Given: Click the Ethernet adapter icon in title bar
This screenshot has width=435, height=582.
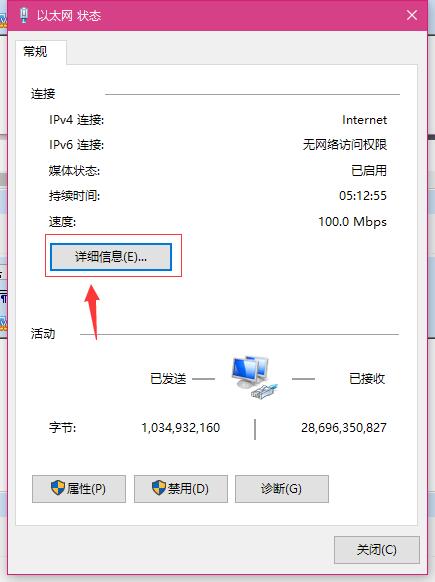Looking at the screenshot, I should pyautogui.click(x=24, y=15).
